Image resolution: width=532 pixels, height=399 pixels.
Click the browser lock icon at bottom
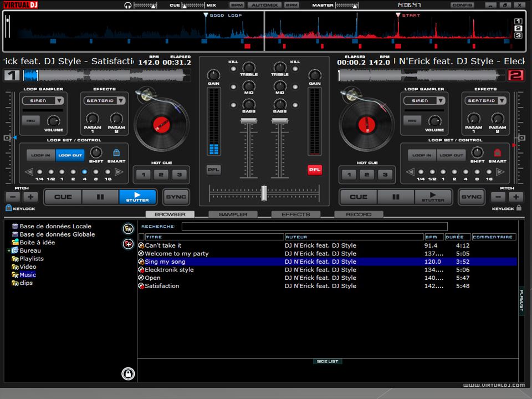(x=128, y=374)
